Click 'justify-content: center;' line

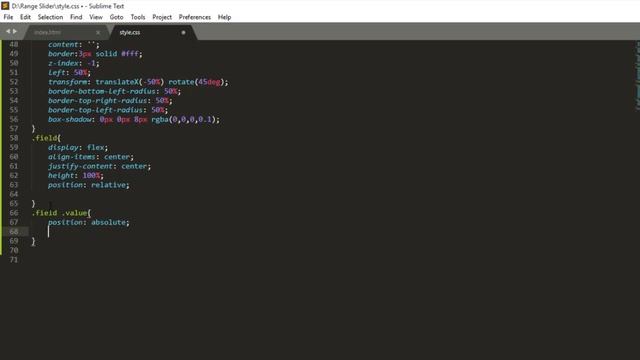100,166
